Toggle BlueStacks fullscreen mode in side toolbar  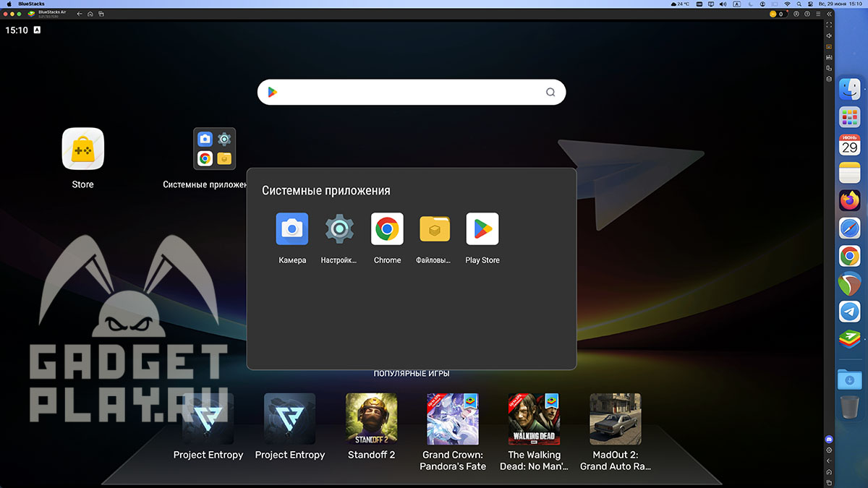[x=829, y=25]
